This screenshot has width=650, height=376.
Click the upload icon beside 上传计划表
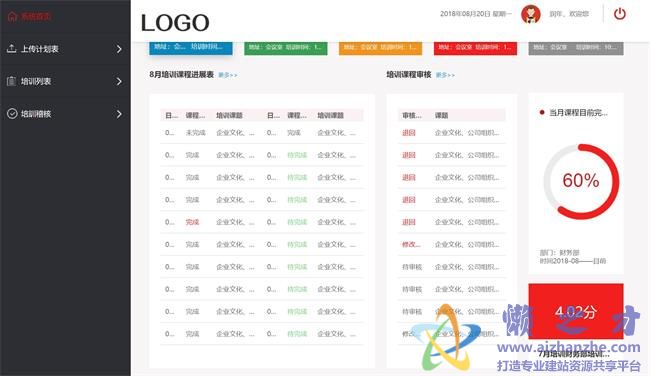point(12,49)
